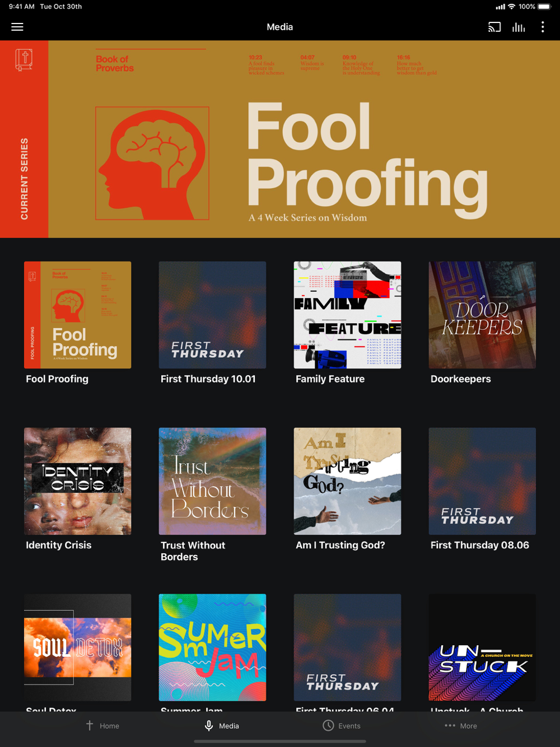Open the Trust Without Borders artwork
Screen dimensions: 560x747
click(x=212, y=481)
